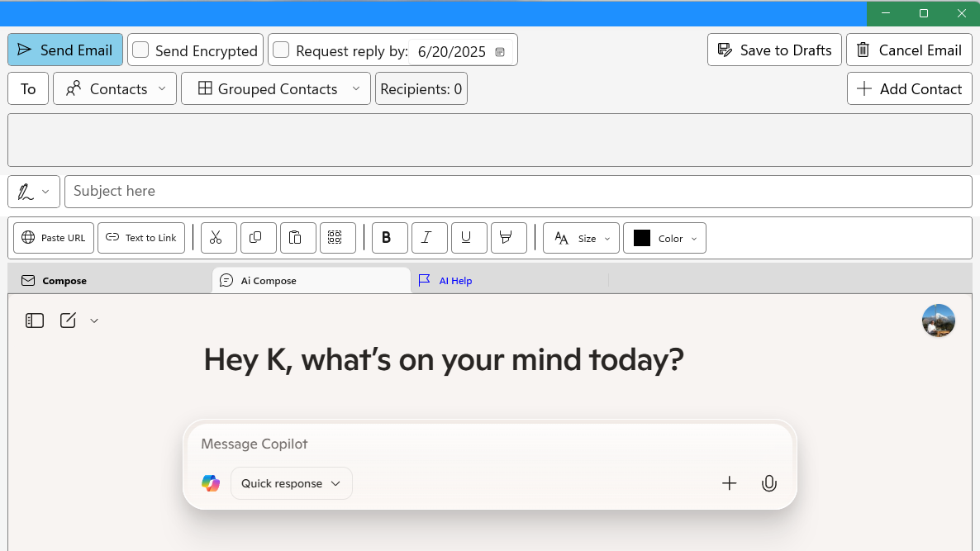Open the Contacts dropdown
Viewport: 980px width, 551px height.
(x=115, y=89)
